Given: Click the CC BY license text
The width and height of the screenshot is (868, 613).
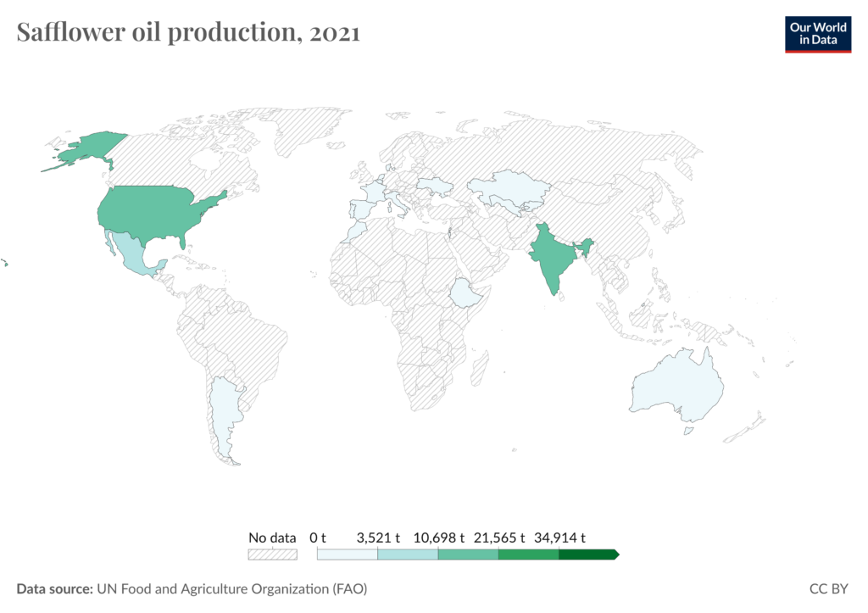Looking at the screenshot, I should coord(829,588).
